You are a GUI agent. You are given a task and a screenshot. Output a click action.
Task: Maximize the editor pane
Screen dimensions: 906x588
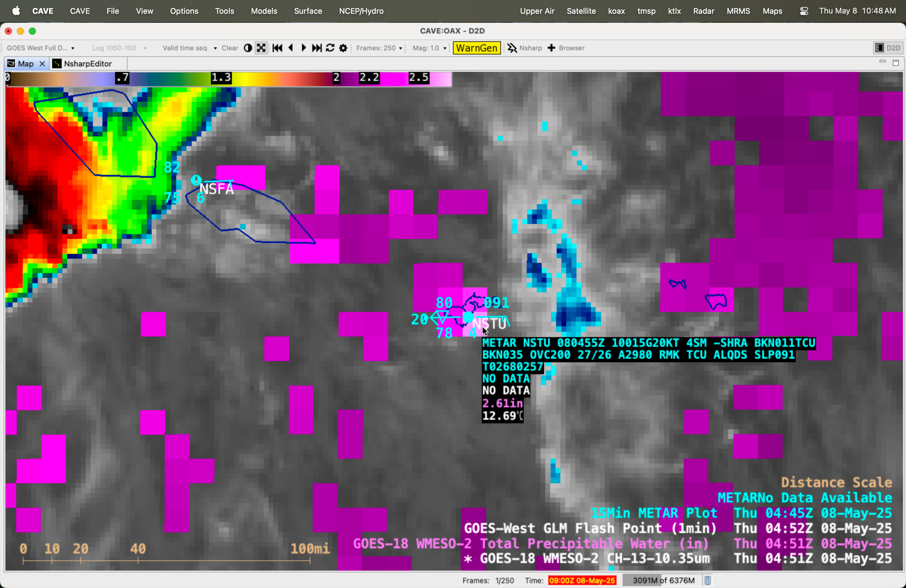tap(896, 63)
